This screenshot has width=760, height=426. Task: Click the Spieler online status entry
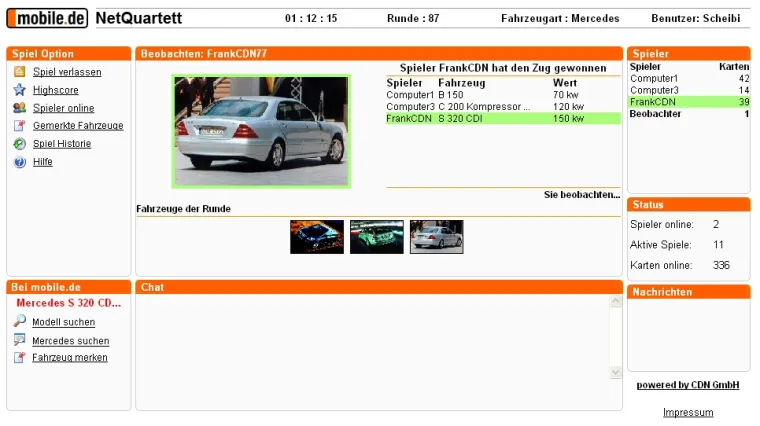[x=675, y=224]
